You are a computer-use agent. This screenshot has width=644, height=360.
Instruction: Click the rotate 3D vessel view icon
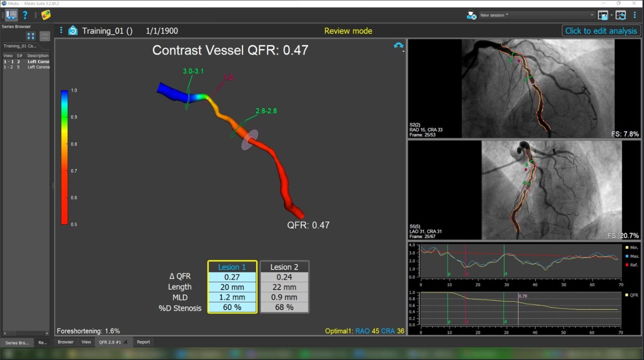tap(398, 46)
